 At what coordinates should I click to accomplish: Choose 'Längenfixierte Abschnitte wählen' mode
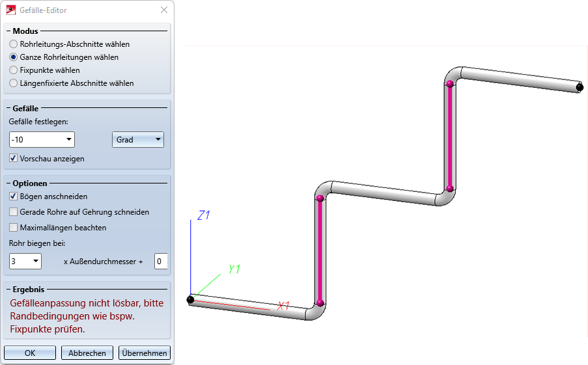coord(14,83)
